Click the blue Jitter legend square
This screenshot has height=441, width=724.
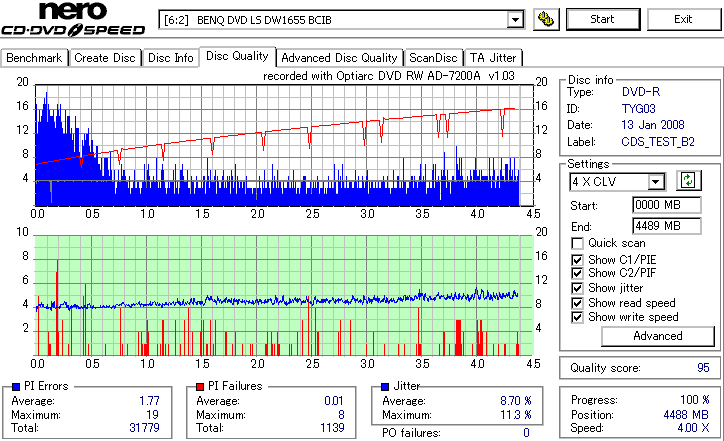385,387
